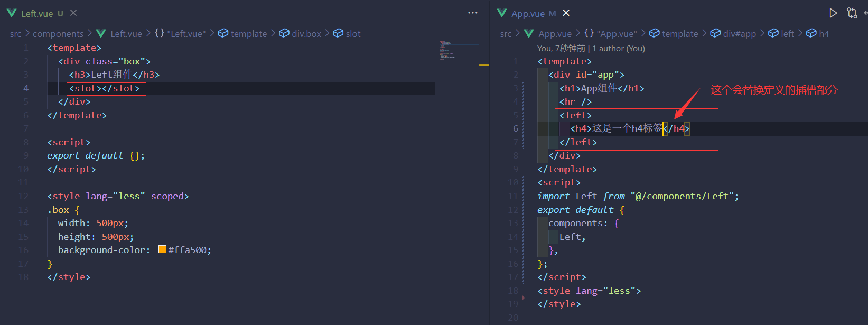Select 'div#app' in the breadcrumb
Screen dimensions: 868x325
coord(740,34)
